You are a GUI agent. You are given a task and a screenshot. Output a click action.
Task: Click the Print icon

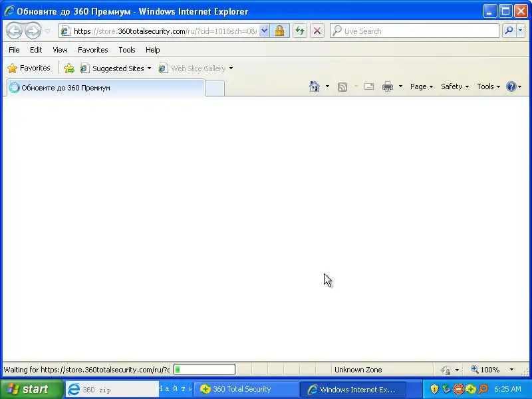click(x=388, y=86)
